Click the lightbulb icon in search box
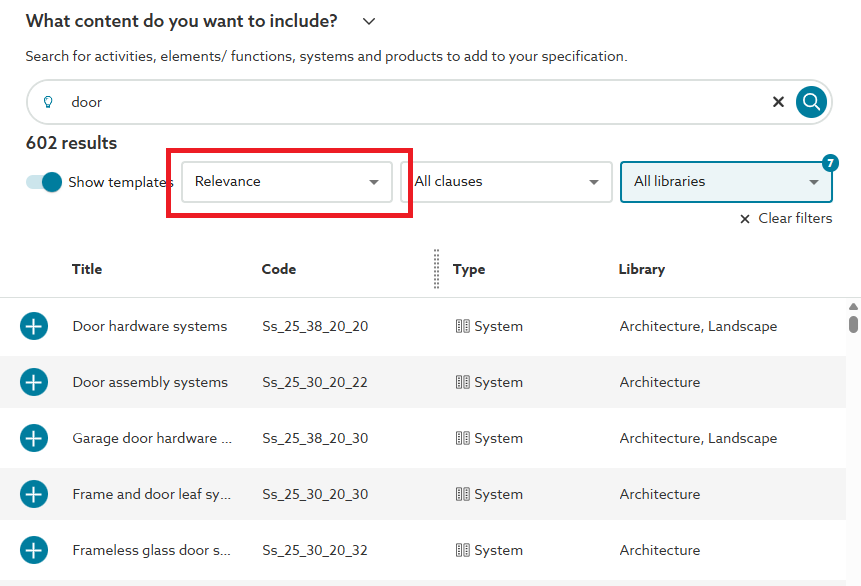 pyautogui.click(x=48, y=102)
